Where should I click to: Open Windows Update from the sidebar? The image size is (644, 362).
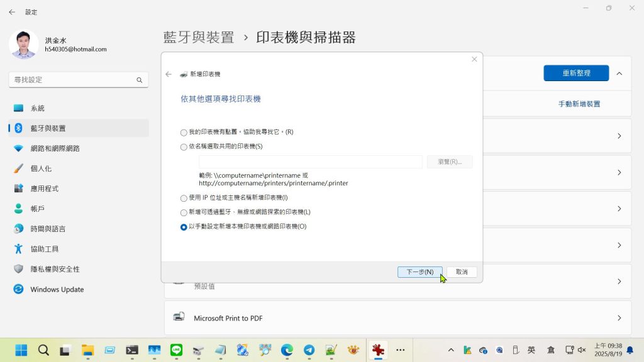[57, 290]
